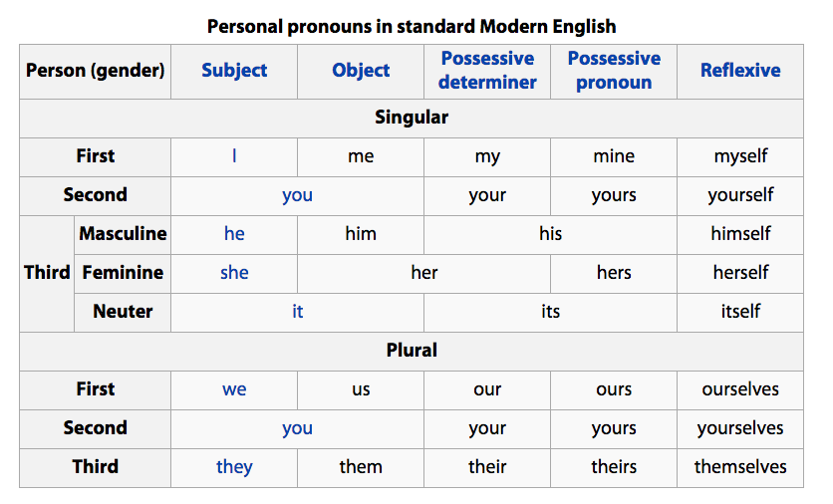This screenshot has height=504, width=833.
Task: Click the 'Person (gender)' header cell
Action: [96, 71]
